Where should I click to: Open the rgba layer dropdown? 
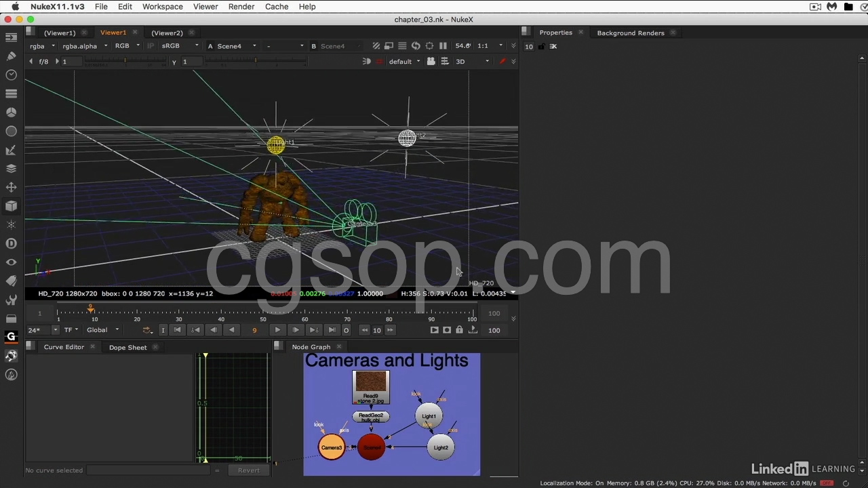[x=42, y=46]
